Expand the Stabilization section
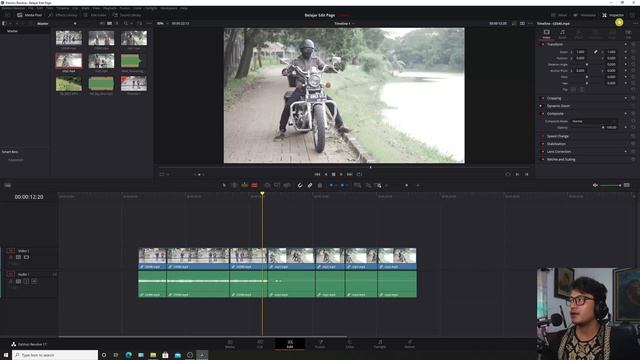 556,144
